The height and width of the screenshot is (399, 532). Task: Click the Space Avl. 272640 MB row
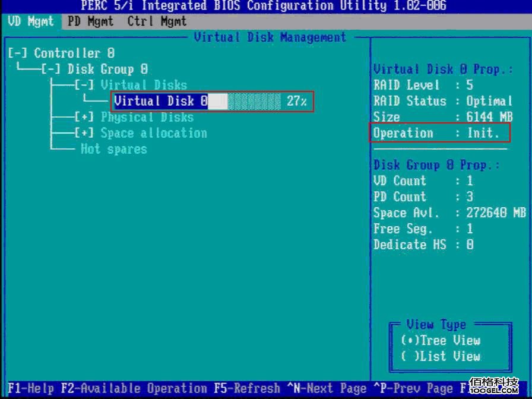click(449, 213)
